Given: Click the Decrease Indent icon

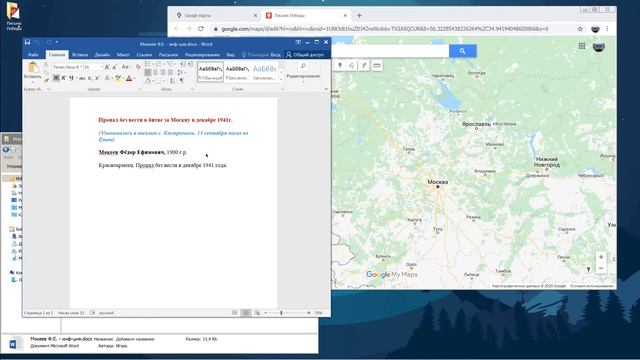Looking at the screenshot, I should [x=182, y=64].
